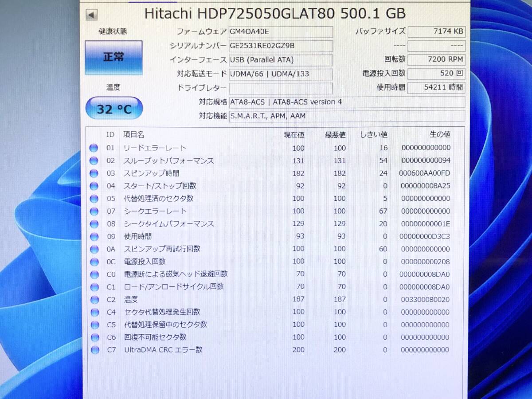Click the status icon for シークタイムパフォーマンス

pos(94,224)
